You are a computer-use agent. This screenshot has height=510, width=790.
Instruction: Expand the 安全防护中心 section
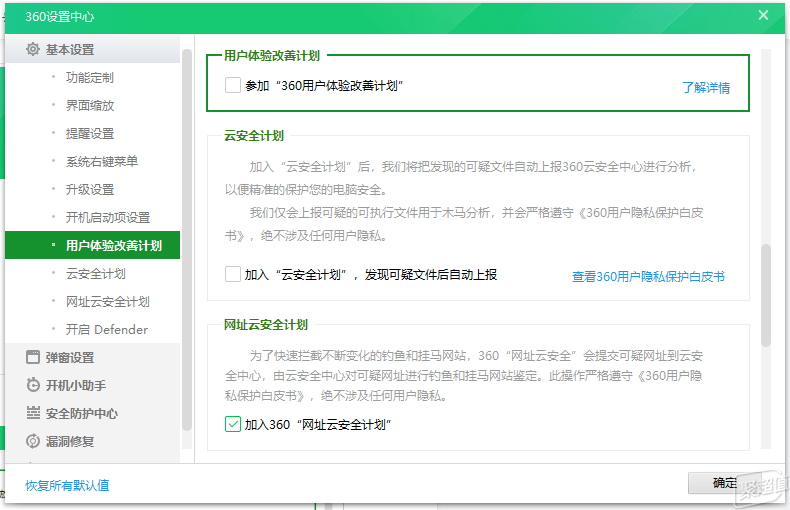point(92,413)
